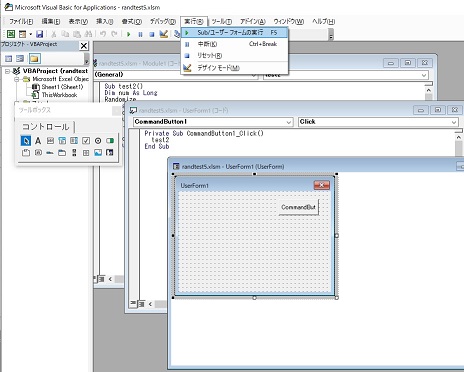This screenshot has width=464, height=372.
Task: Open the アドイン(A) menu
Action: point(253,21)
